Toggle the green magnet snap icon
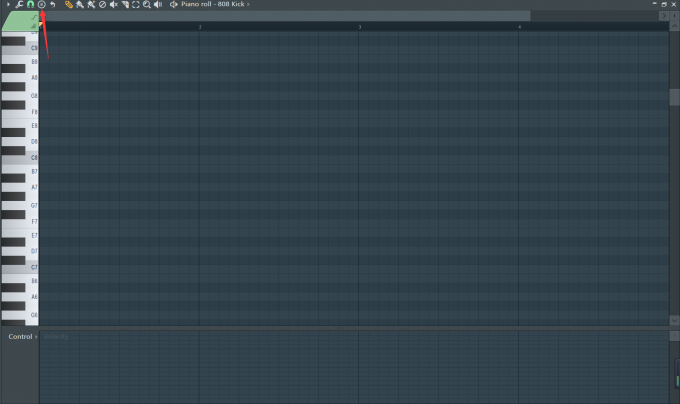Screen dimensions: 680x404 (30, 4)
